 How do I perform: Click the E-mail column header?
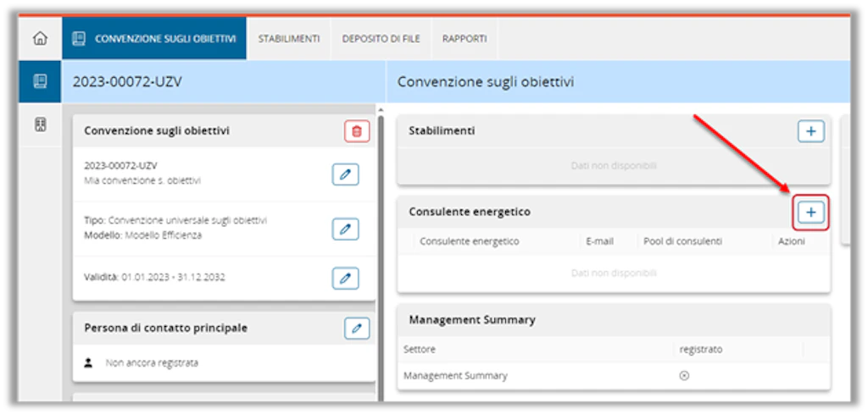[x=599, y=242]
